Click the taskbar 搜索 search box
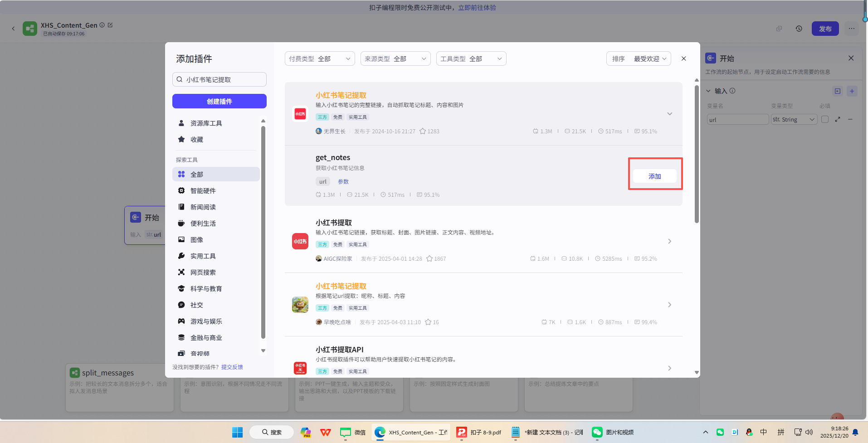868x443 pixels. coord(271,432)
